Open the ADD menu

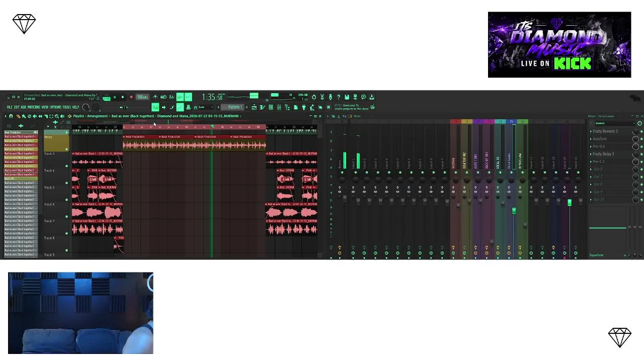[24, 107]
